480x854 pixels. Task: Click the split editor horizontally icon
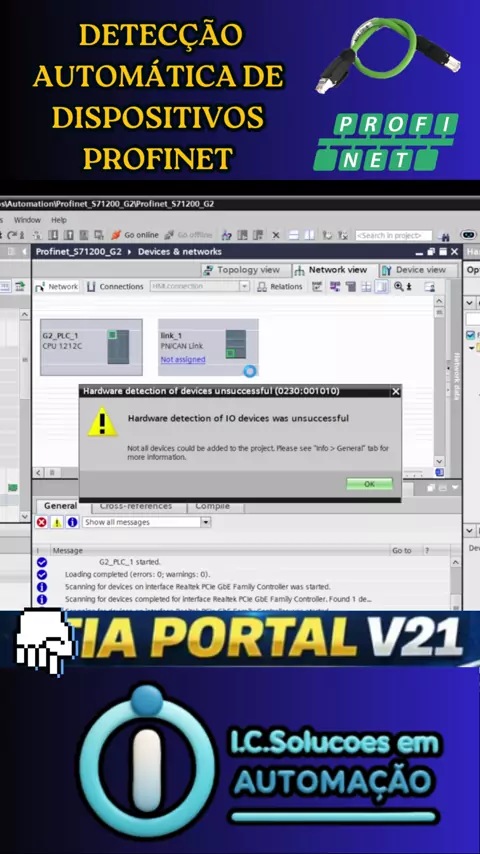(293, 235)
